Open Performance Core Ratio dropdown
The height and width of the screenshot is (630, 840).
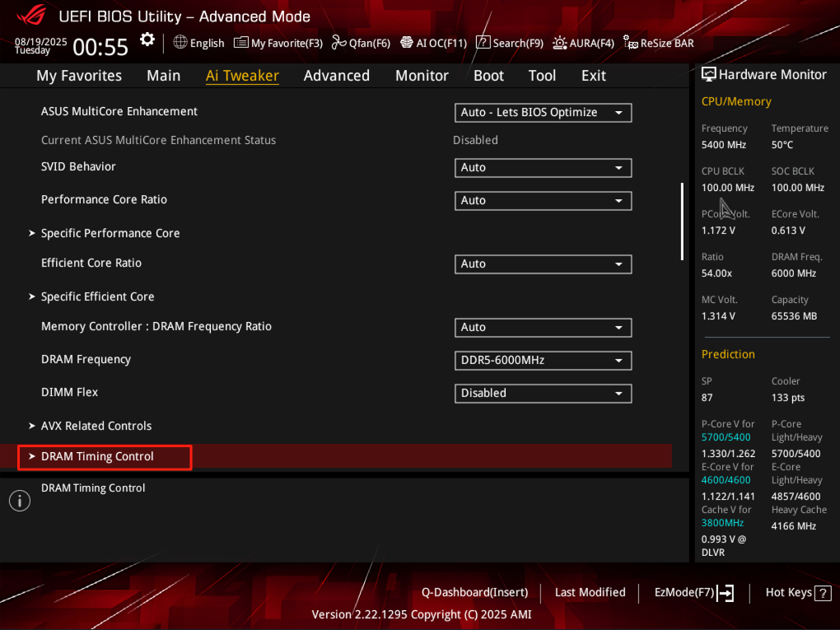pyautogui.click(x=544, y=201)
